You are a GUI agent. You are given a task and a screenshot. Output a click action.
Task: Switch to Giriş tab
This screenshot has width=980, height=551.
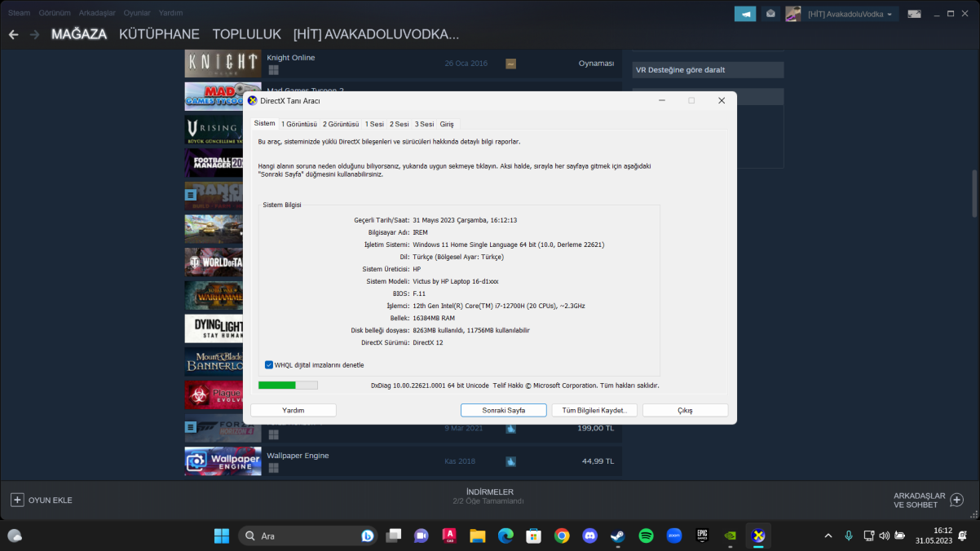[447, 124]
